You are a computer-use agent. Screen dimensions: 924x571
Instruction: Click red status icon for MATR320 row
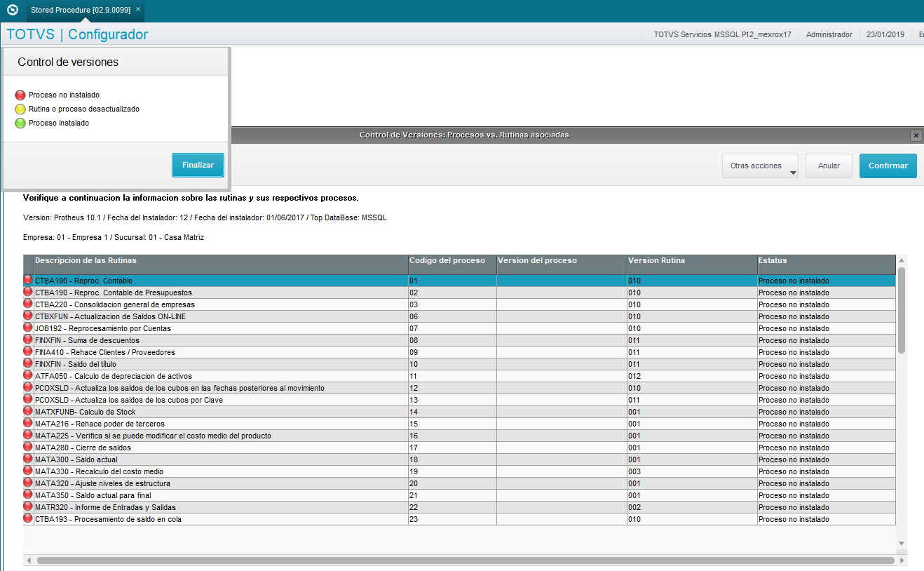[28, 506]
